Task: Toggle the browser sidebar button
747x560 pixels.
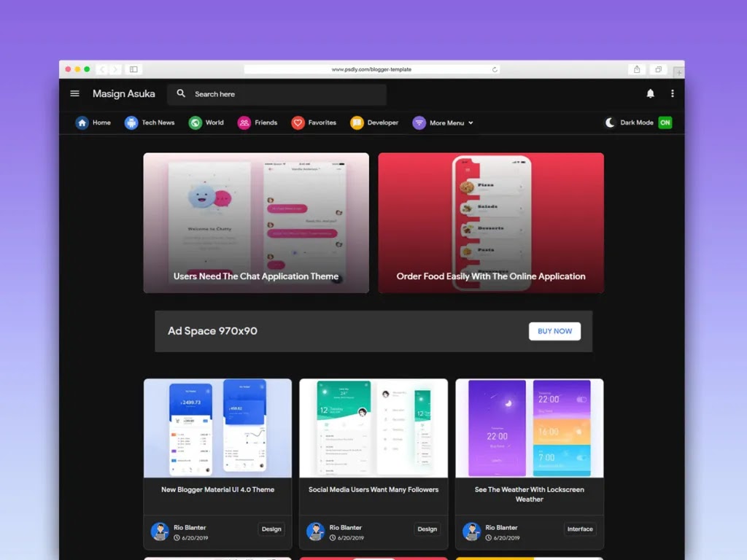Action: tap(134, 69)
